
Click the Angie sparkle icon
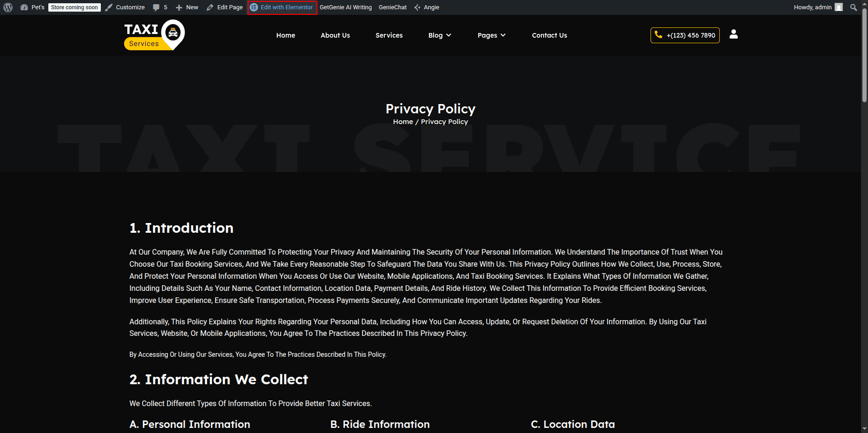(x=417, y=7)
